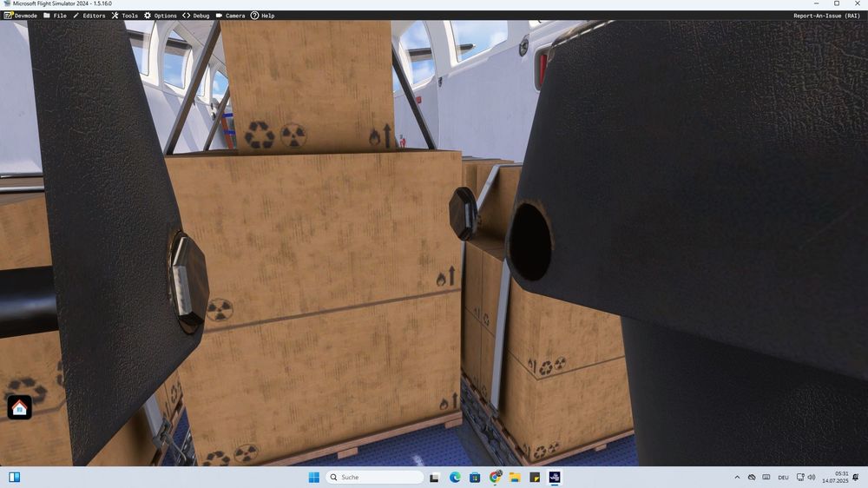
Task: Expand the Tools menu
Action: (124, 16)
